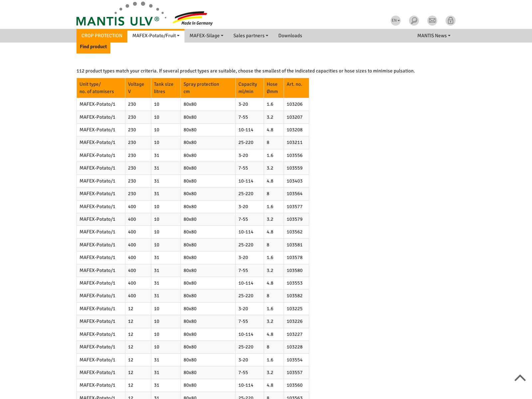Click the 3-20 capacity in row 103206

coord(243,104)
